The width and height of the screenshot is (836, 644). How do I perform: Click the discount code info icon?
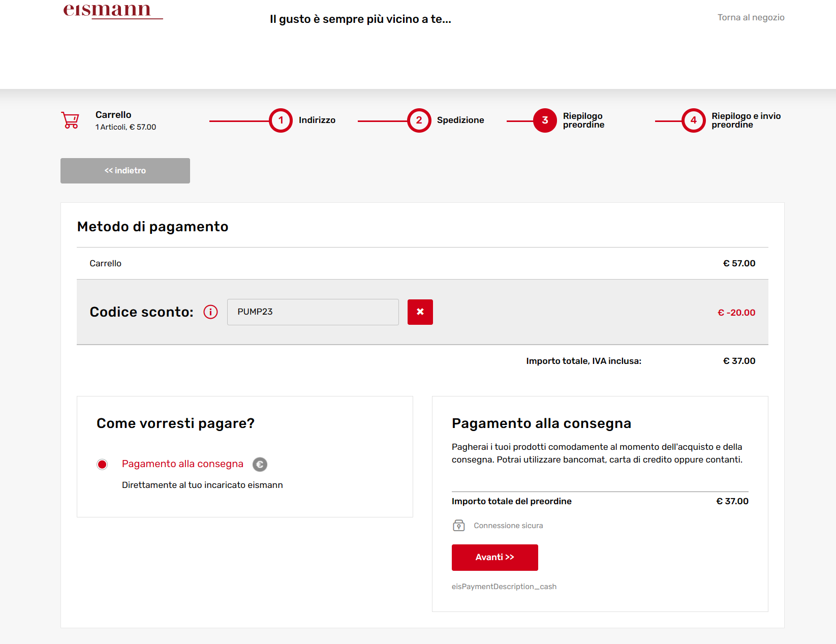pyautogui.click(x=210, y=312)
